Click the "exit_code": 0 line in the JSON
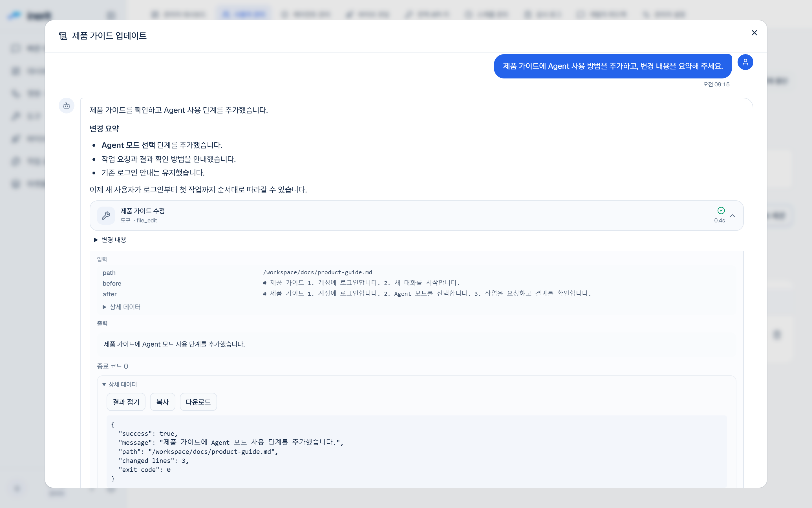812x508 pixels. point(145,470)
